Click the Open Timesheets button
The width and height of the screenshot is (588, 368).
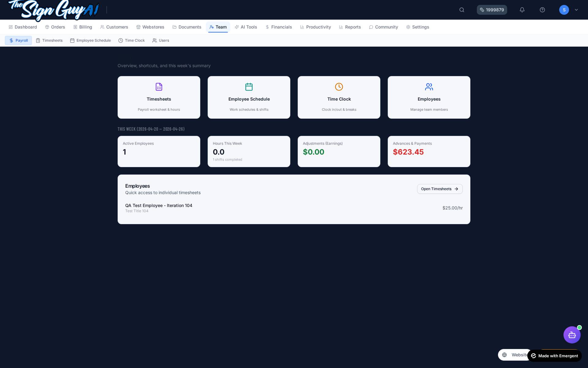[440, 189]
